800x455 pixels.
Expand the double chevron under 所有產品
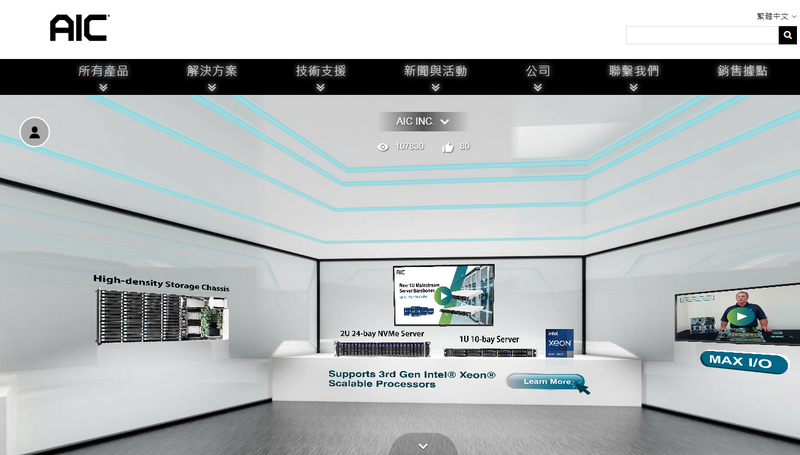pos(103,88)
